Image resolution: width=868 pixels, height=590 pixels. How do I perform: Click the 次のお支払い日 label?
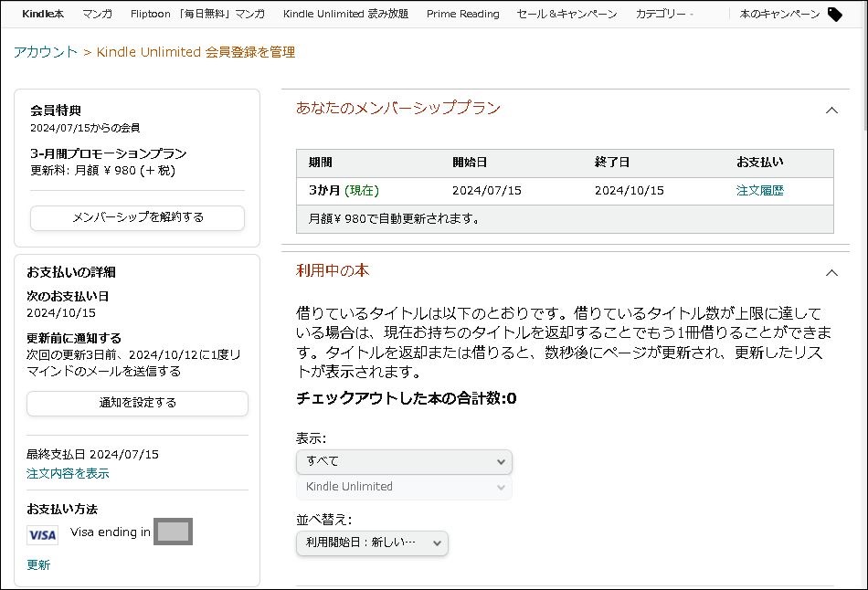[x=68, y=296]
